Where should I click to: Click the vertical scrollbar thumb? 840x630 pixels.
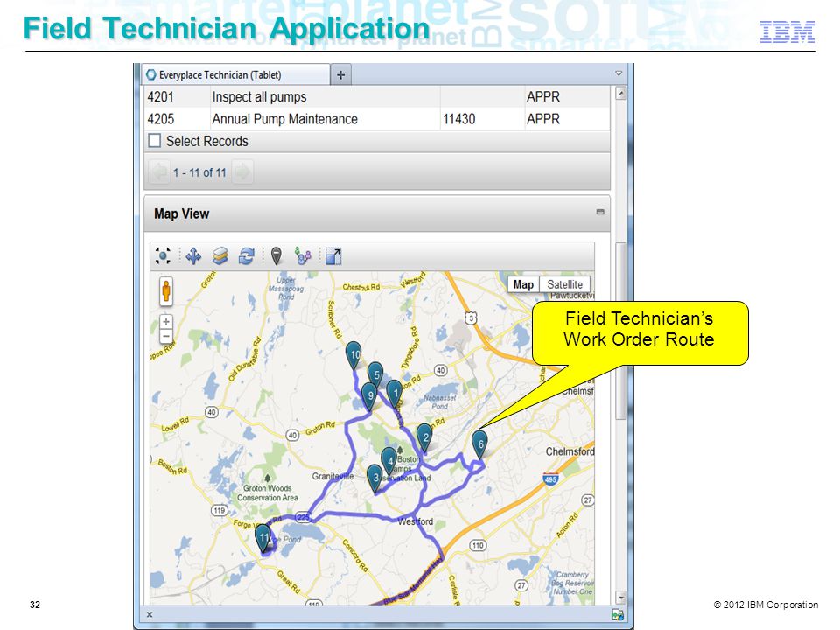(x=621, y=331)
